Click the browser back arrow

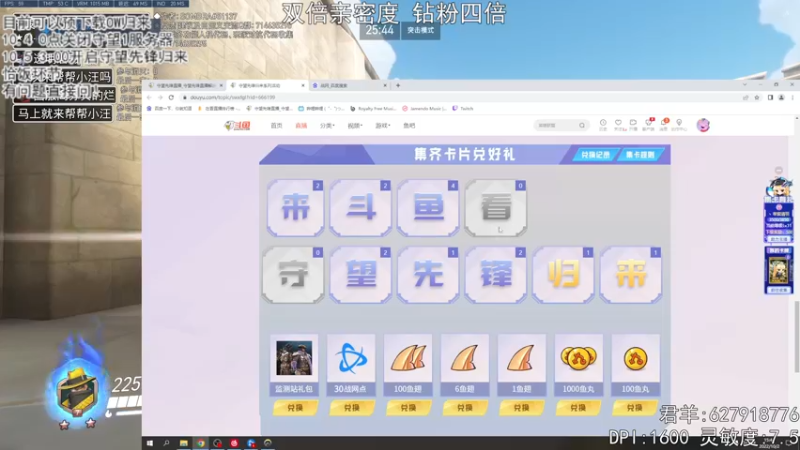[149, 97]
